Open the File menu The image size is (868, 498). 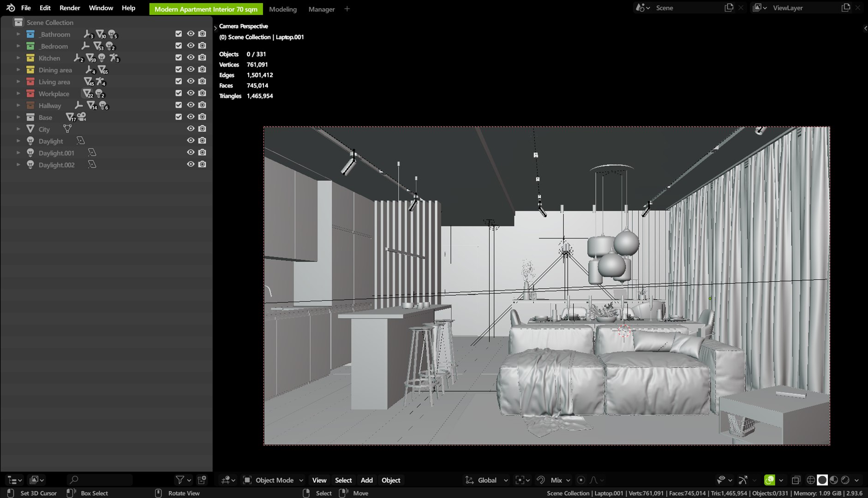(26, 8)
